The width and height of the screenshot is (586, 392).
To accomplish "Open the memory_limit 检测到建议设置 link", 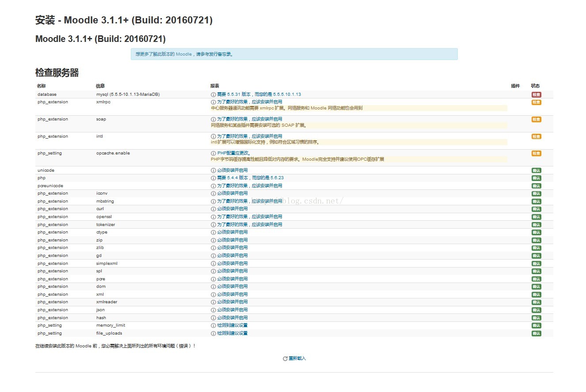I will tap(232, 325).
